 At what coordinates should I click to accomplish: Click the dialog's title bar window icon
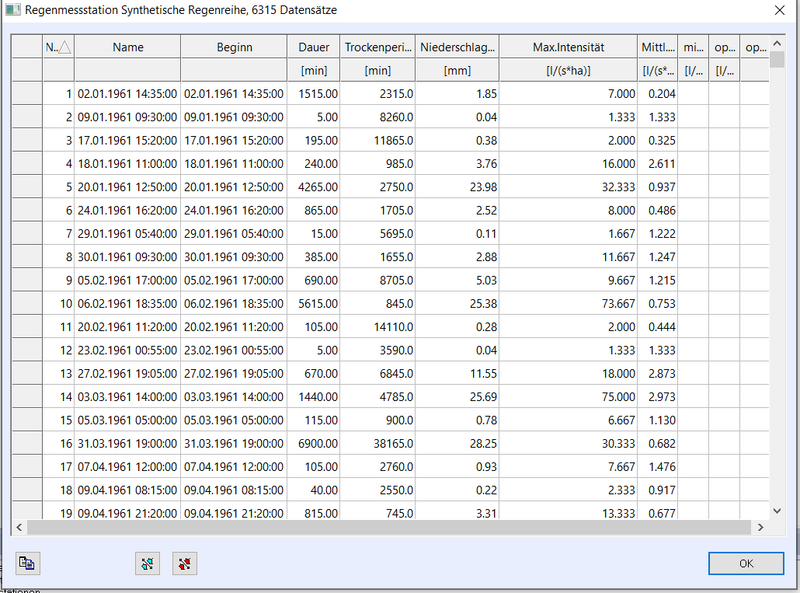(x=13, y=10)
